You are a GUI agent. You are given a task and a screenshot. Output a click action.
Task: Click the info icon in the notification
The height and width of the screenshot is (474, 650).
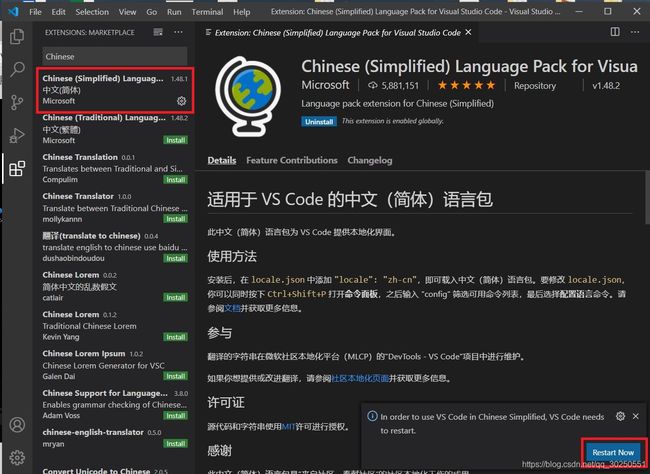pos(372,416)
